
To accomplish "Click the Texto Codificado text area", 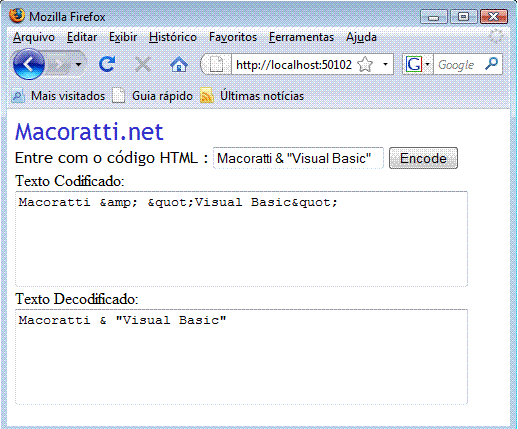I will point(242,239).
